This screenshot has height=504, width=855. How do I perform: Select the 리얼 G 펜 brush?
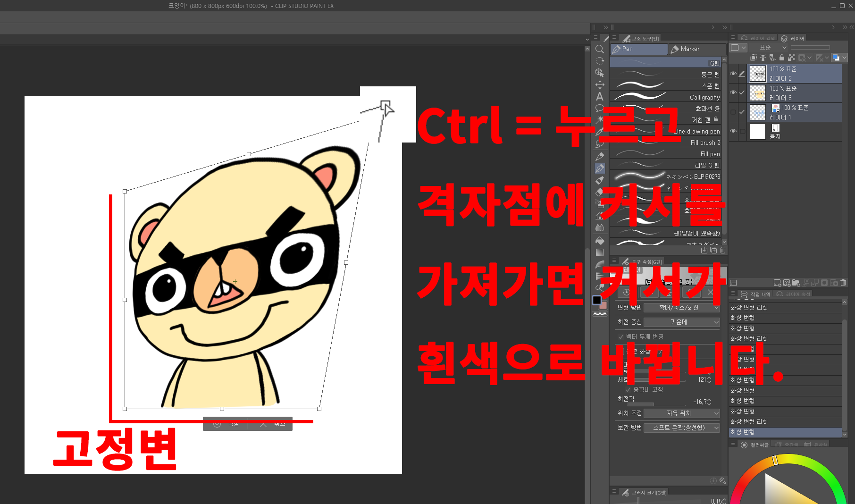tap(665, 165)
